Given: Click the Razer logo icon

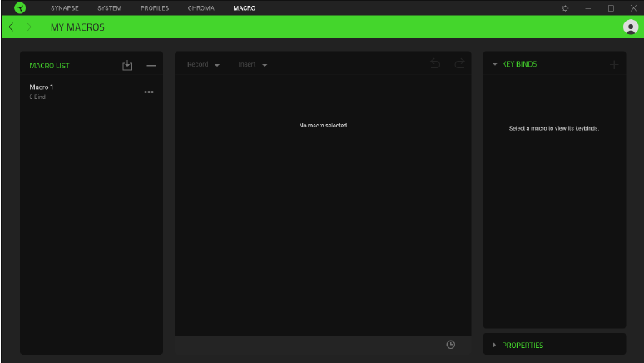Looking at the screenshot, I should coord(20,7).
